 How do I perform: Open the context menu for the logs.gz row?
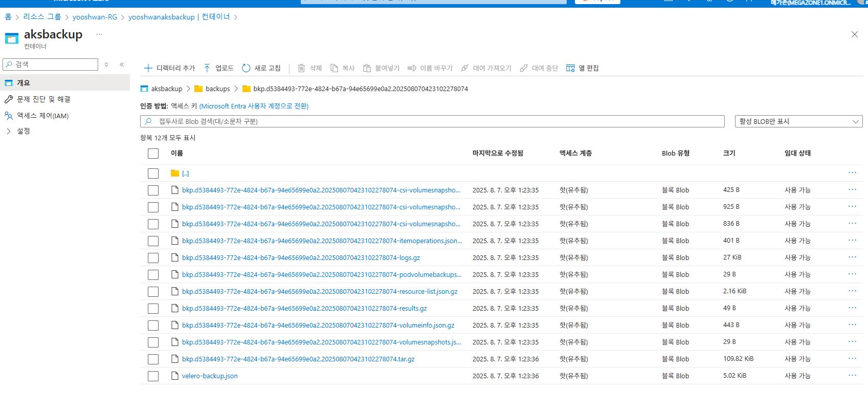click(x=852, y=257)
